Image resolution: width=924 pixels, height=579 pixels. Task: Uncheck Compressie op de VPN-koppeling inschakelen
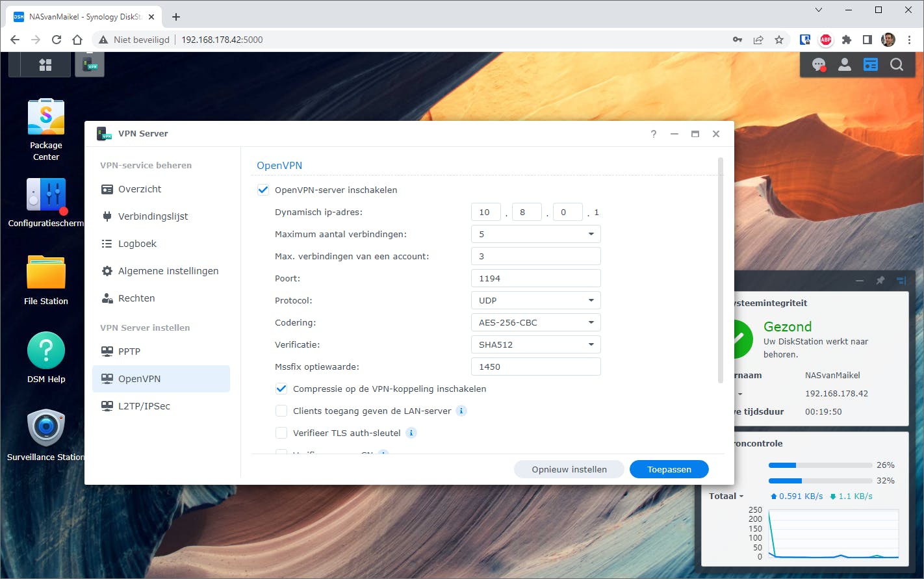(281, 389)
